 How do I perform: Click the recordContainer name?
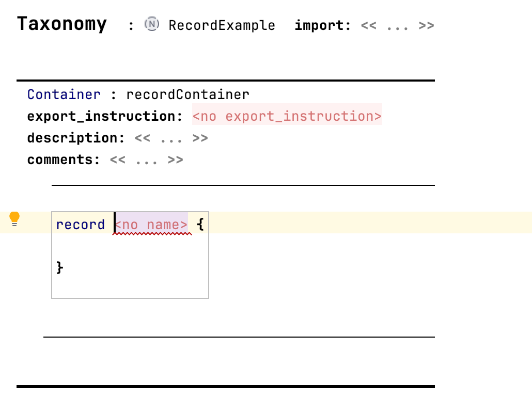[x=187, y=95]
